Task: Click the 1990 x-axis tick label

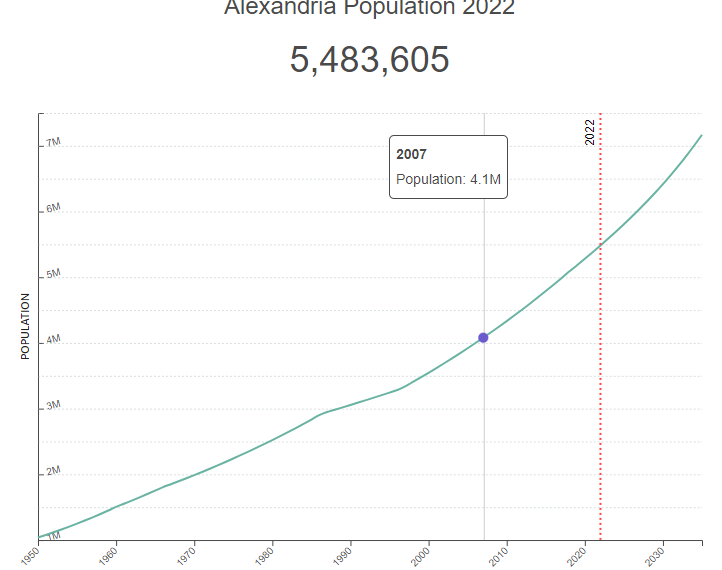Action: [343, 555]
